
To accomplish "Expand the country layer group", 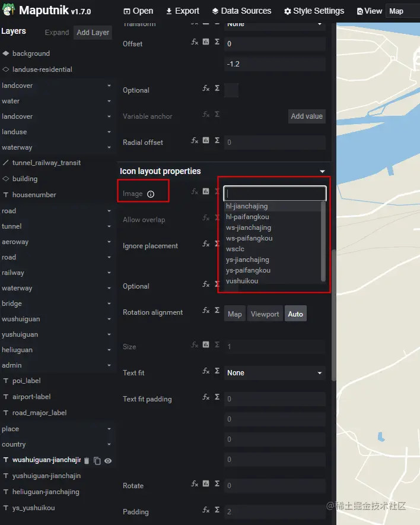I will point(109,444).
